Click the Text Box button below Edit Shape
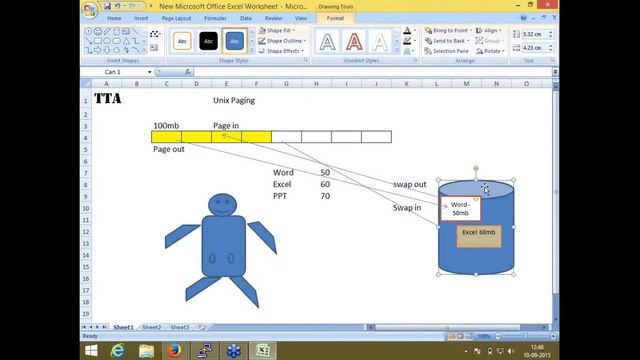Image resolution: width=640 pixels, height=360 pixels. pos(154,47)
